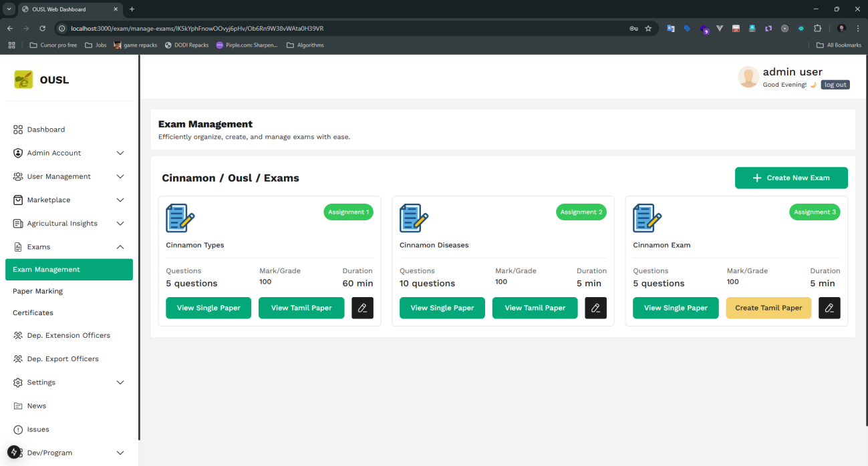The height and width of the screenshot is (466, 868).
Task: Open Paper Marking in the sidebar
Action: [x=37, y=291]
